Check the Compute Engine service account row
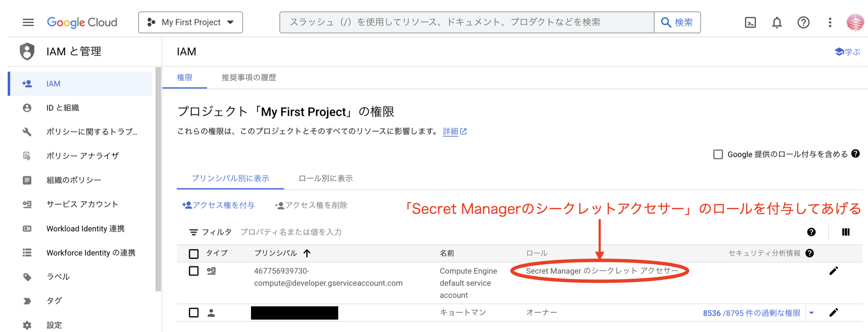 pos(194,270)
